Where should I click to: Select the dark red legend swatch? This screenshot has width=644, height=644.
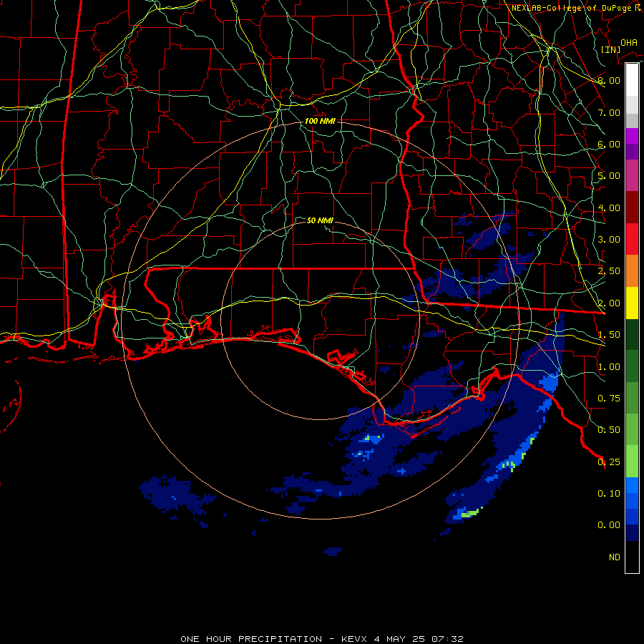click(632, 208)
